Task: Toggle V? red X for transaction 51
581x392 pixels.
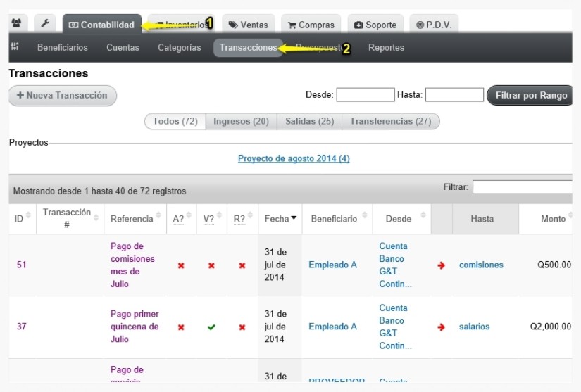Action: click(x=211, y=265)
